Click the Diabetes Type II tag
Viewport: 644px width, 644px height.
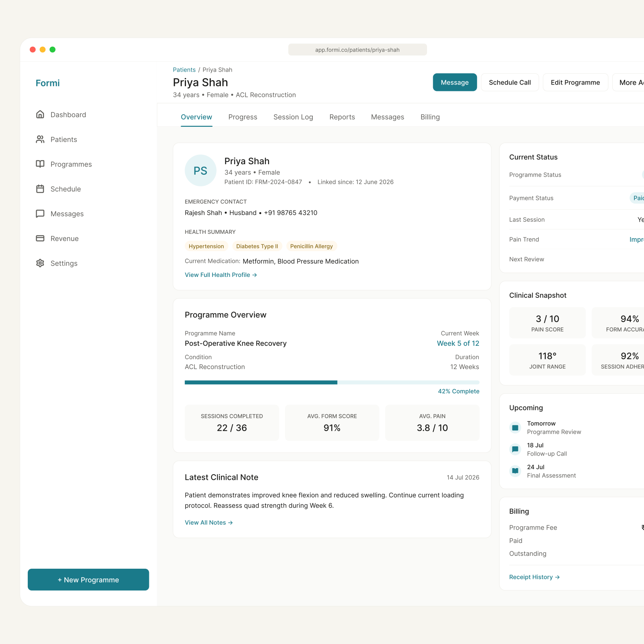pyautogui.click(x=257, y=246)
